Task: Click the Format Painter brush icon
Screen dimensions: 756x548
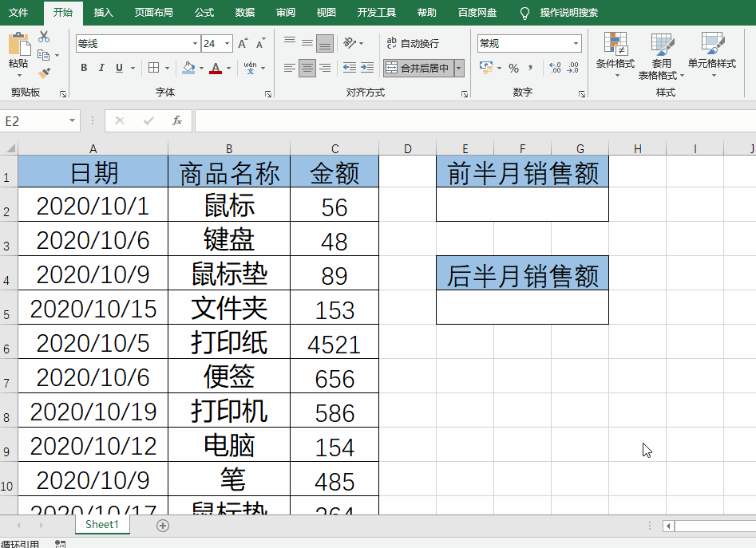Action: [44, 73]
